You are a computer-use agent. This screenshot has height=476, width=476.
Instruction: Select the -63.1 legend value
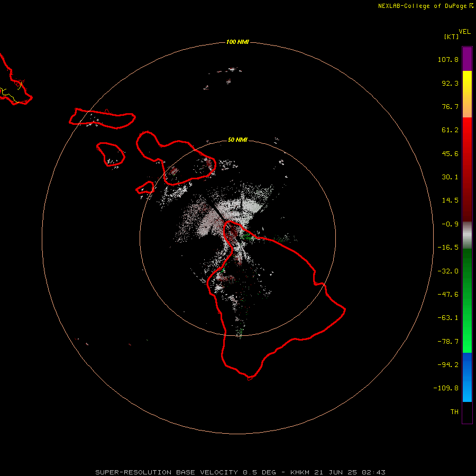pos(448,318)
